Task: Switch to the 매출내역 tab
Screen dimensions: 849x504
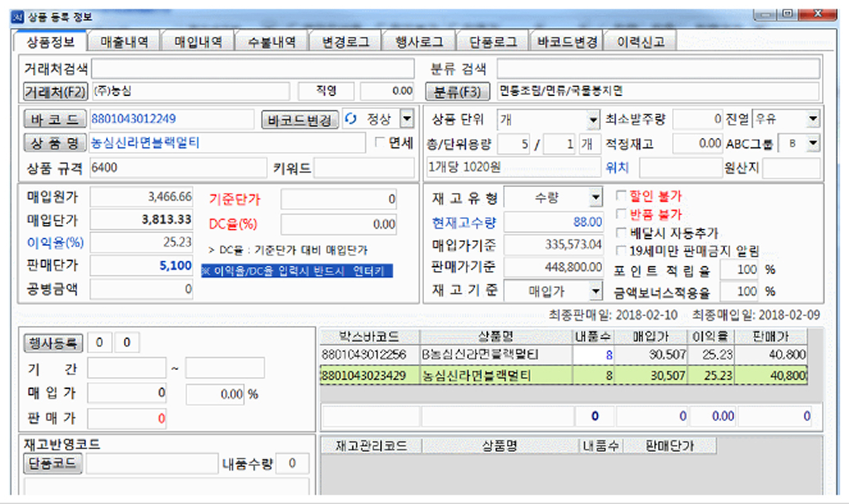Action: pos(125,41)
